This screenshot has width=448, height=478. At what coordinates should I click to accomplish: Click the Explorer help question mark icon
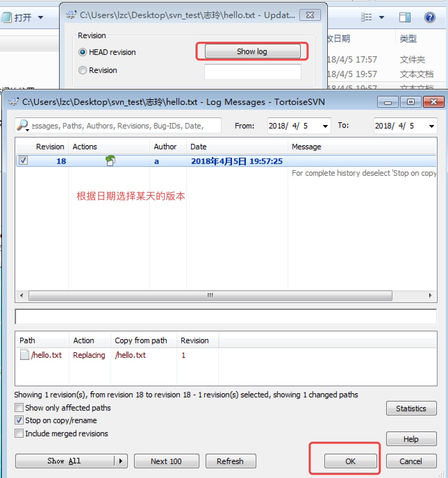[430, 17]
